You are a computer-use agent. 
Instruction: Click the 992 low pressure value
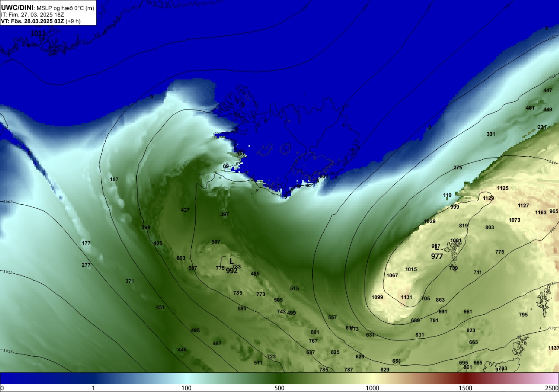click(232, 271)
